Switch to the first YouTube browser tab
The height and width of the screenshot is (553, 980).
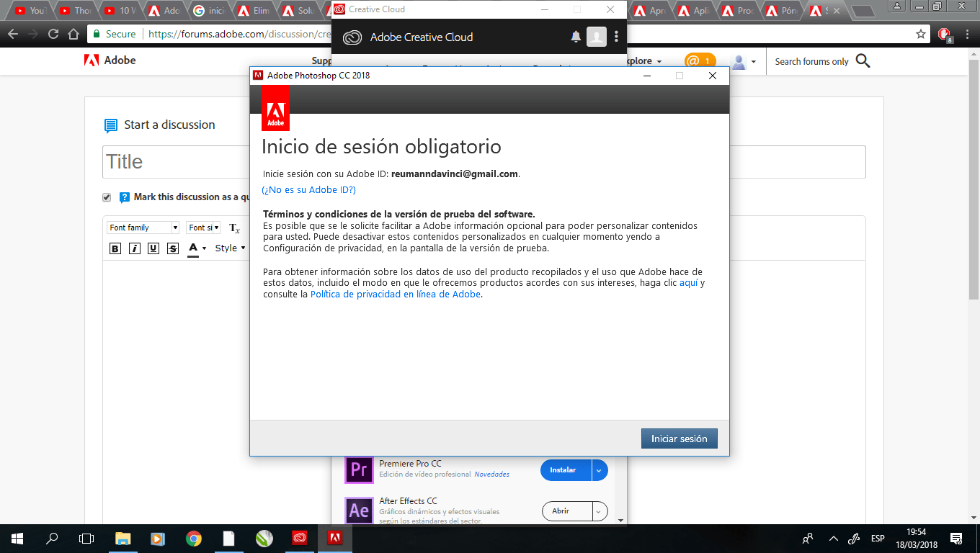[30, 11]
